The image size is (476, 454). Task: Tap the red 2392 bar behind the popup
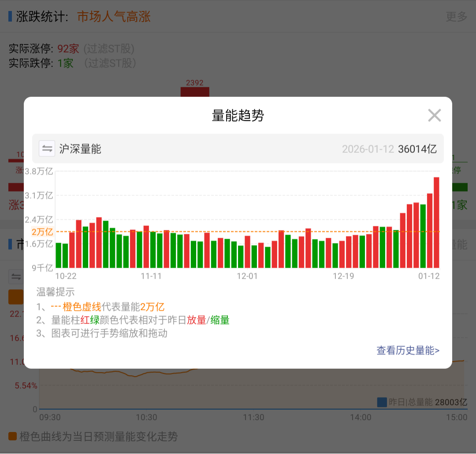194,92
